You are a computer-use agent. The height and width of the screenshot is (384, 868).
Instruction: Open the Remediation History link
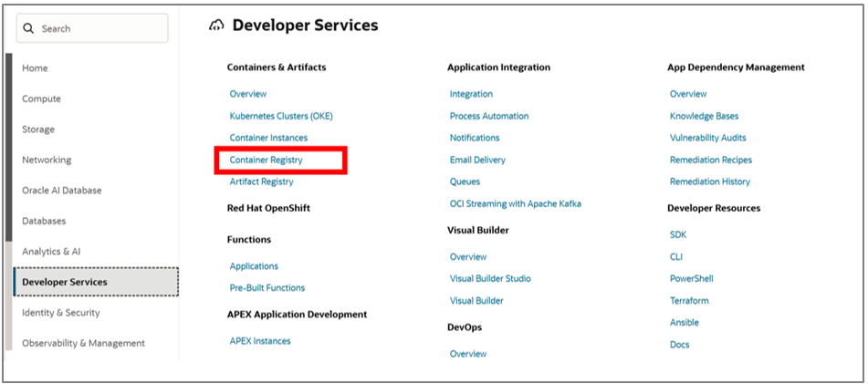coord(710,182)
